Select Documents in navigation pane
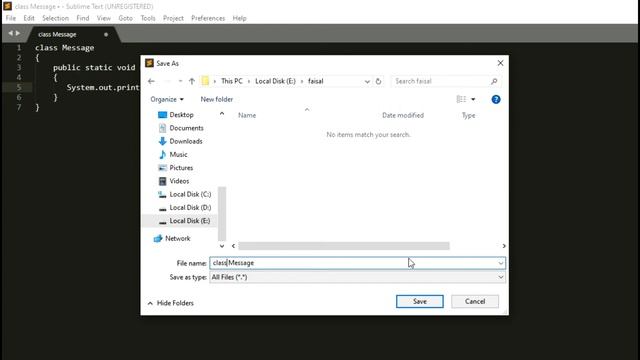 pos(186,128)
